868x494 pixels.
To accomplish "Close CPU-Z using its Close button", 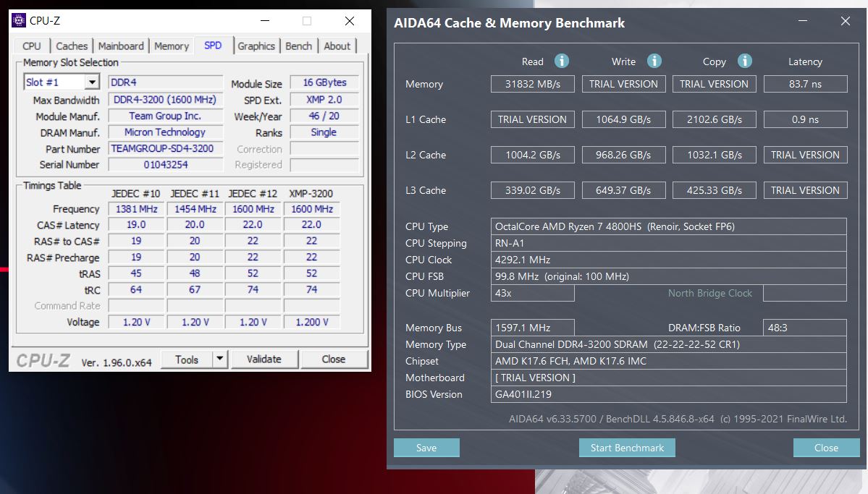I will [334, 359].
